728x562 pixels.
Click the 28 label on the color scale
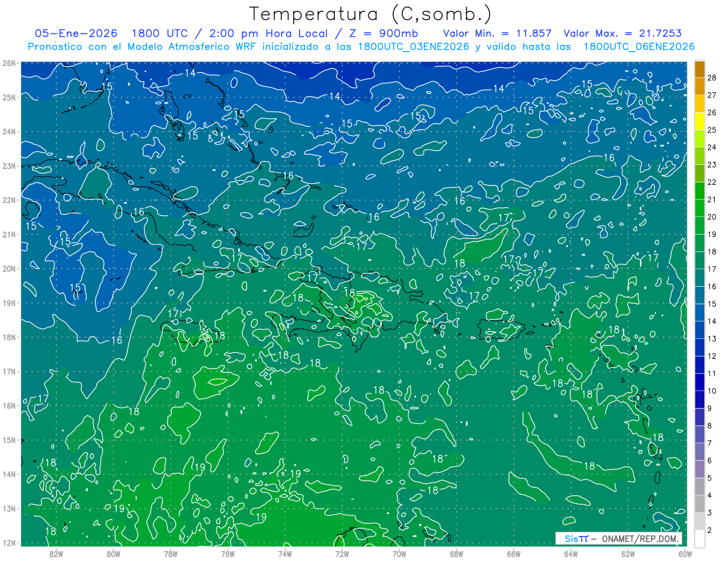[712, 78]
